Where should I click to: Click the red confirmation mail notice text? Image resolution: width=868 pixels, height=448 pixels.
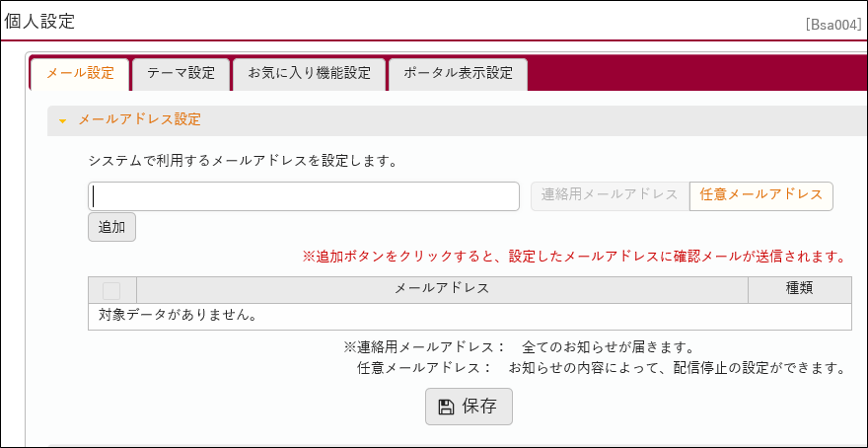[573, 258]
